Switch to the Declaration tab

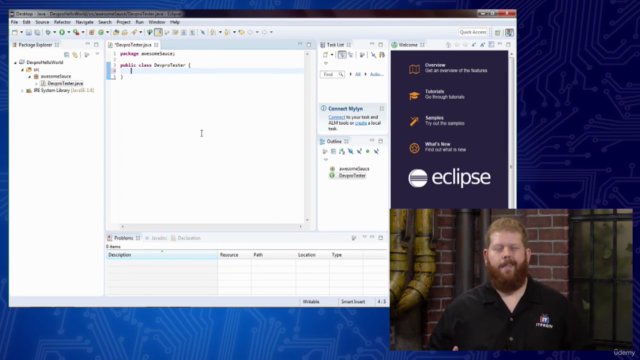186,238
